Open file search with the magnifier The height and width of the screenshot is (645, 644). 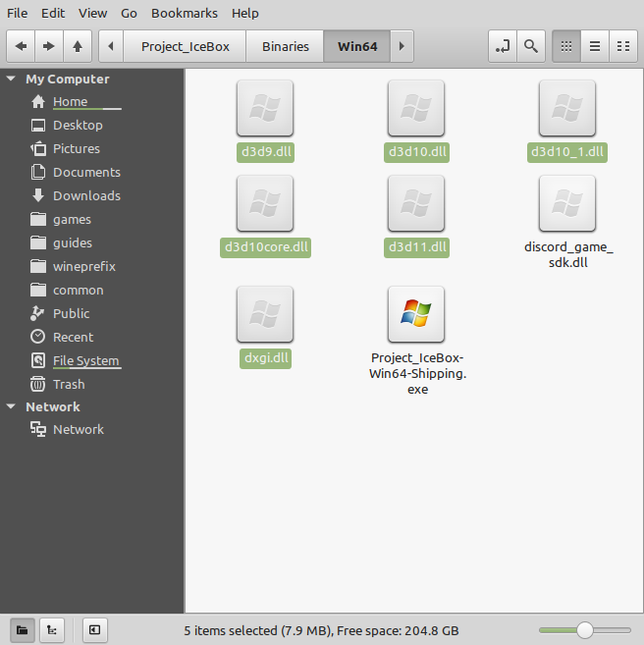point(531,46)
